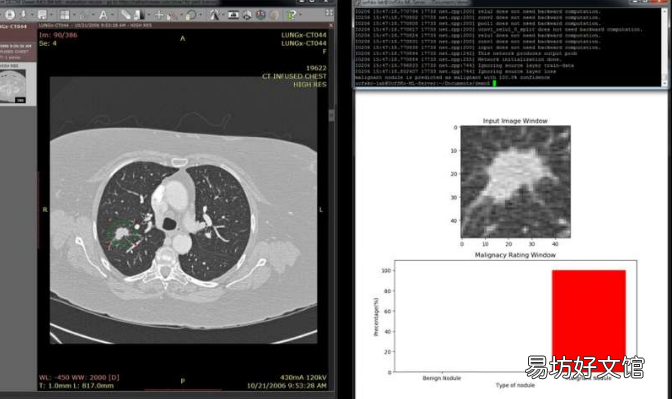The height and width of the screenshot is (399, 672).
Task: Open dropdown arrow next to layout grid
Action: tap(74, 15)
